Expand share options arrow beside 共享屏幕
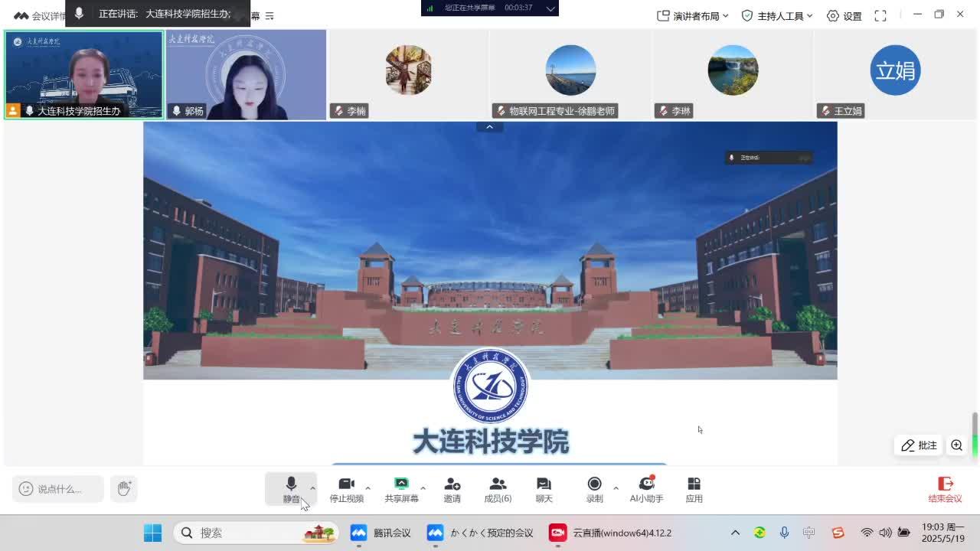The height and width of the screenshot is (551, 980). pos(423,488)
